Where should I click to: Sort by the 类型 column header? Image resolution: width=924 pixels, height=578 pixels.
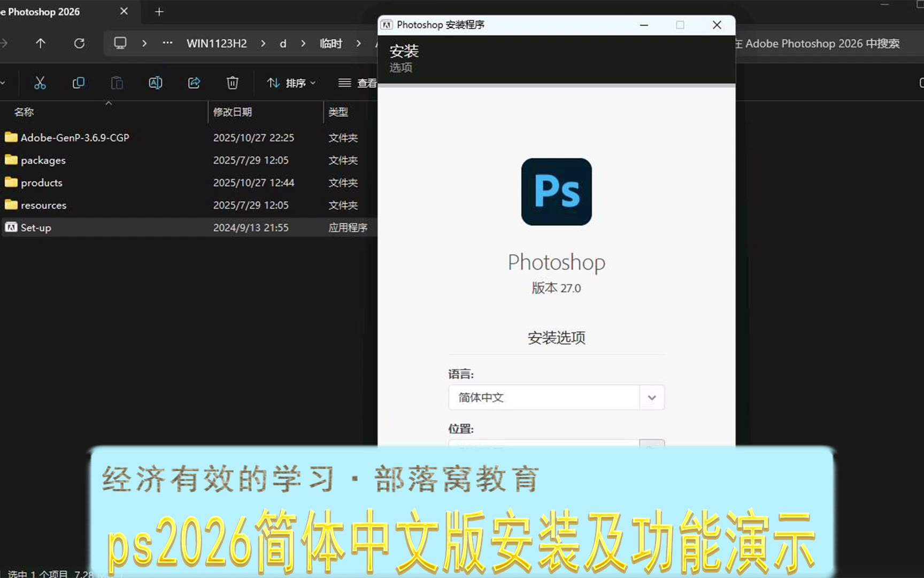click(x=338, y=112)
